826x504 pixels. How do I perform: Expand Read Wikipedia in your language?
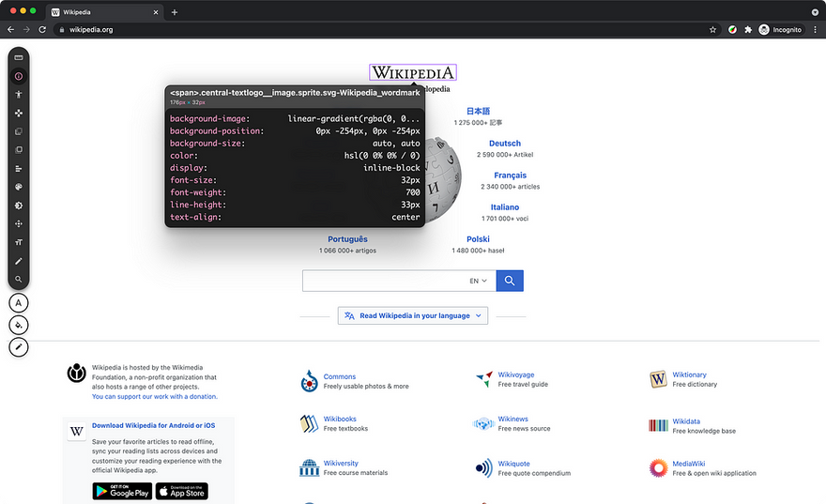(x=413, y=315)
